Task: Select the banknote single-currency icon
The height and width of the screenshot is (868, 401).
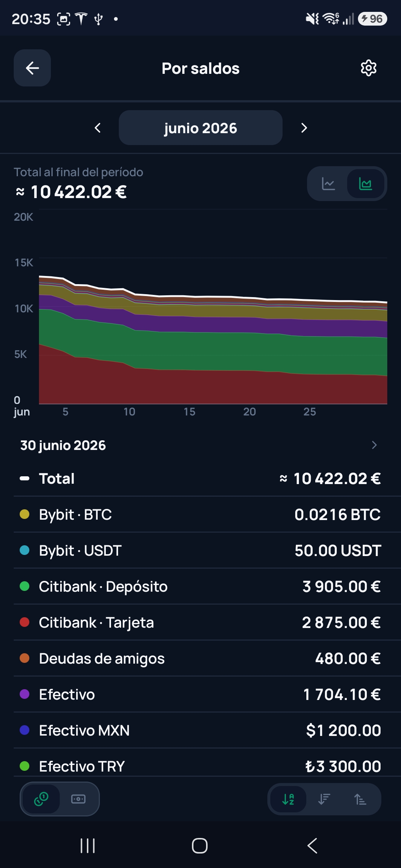Action: [x=78, y=799]
